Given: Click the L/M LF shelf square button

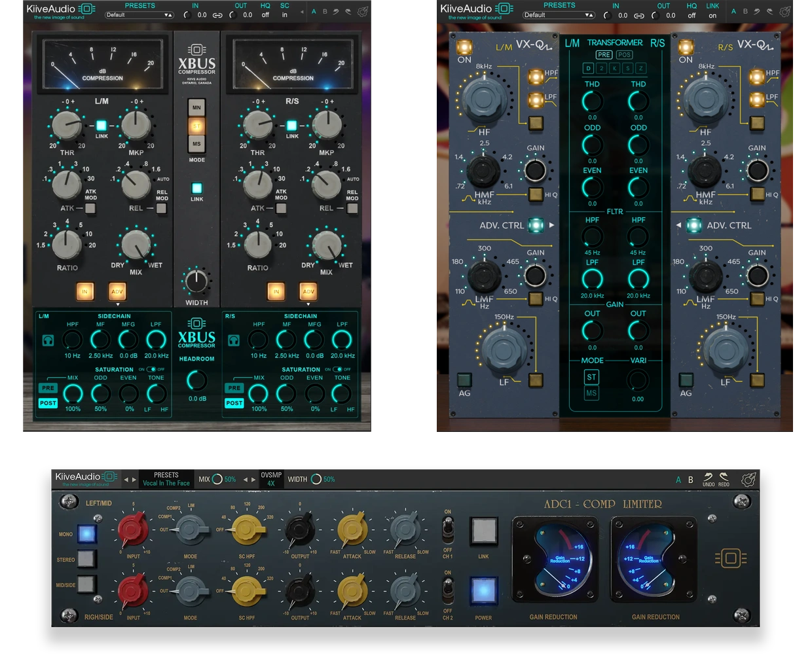Looking at the screenshot, I should pyautogui.click(x=536, y=380).
